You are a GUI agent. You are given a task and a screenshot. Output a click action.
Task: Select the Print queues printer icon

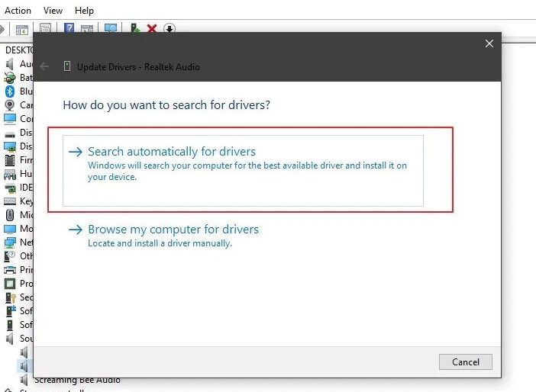[x=10, y=270]
